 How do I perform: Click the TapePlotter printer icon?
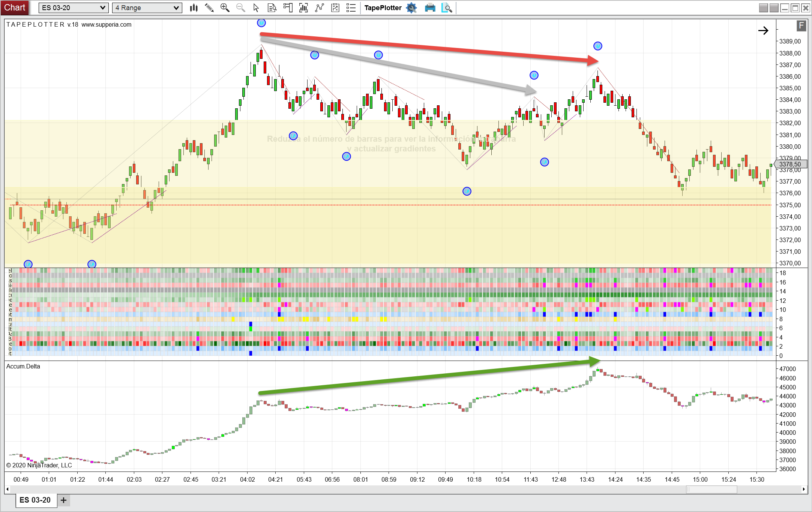(x=430, y=8)
